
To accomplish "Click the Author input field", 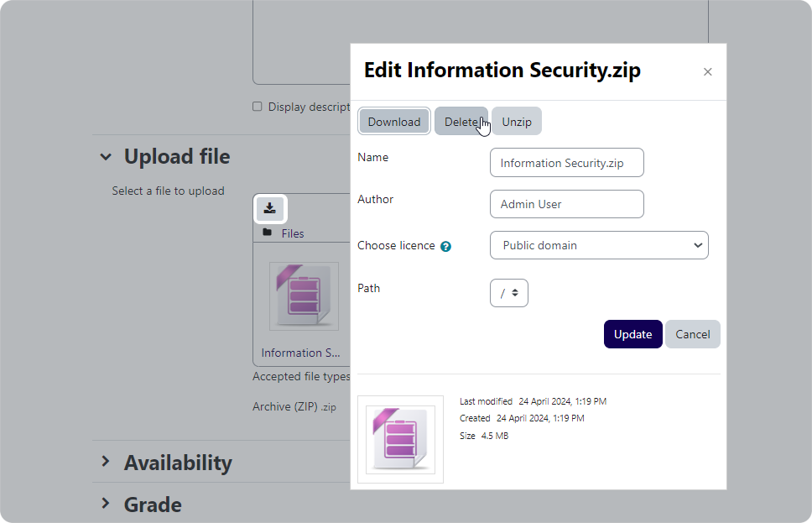I will click(566, 204).
